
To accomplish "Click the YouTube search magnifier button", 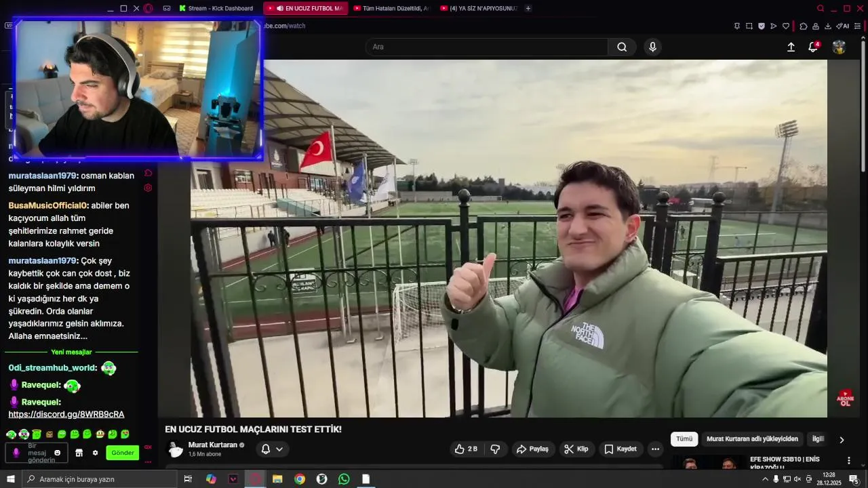I will point(622,47).
